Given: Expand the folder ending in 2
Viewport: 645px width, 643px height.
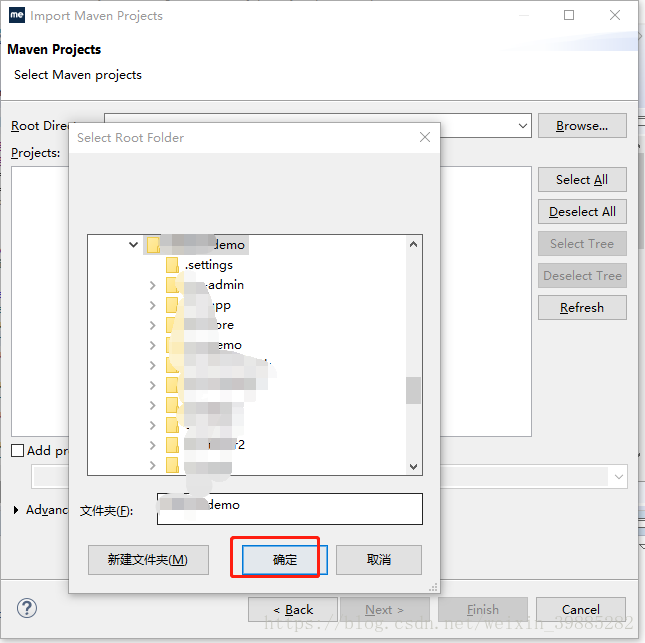Looking at the screenshot, I should tap(153, 445).
